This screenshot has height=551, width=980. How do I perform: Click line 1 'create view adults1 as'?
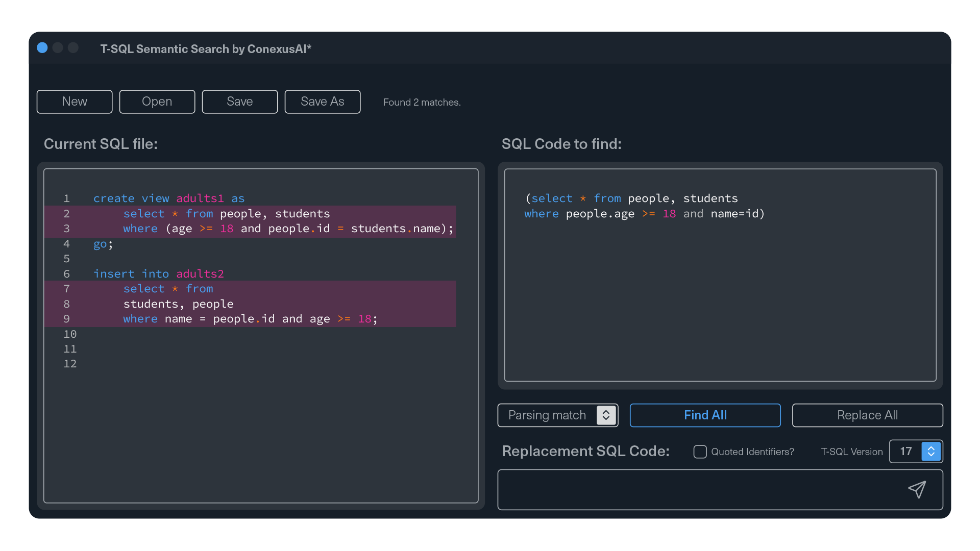point(169,198)
